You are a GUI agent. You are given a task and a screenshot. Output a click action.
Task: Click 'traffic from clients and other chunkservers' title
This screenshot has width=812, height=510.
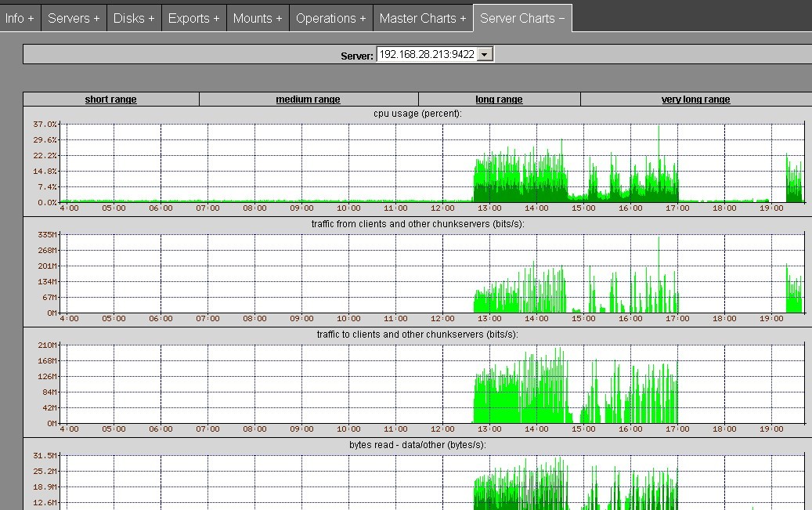pyautogui.click(x=417, y=224)
